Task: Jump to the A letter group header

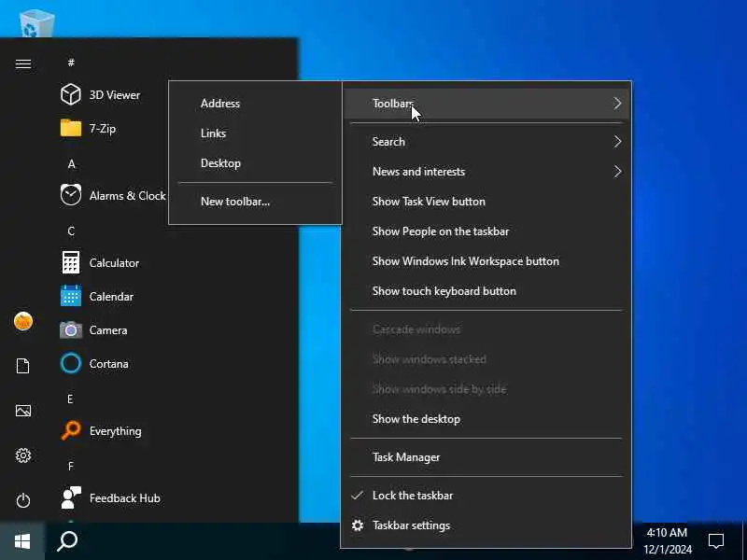Action: (x=71, y=164)
